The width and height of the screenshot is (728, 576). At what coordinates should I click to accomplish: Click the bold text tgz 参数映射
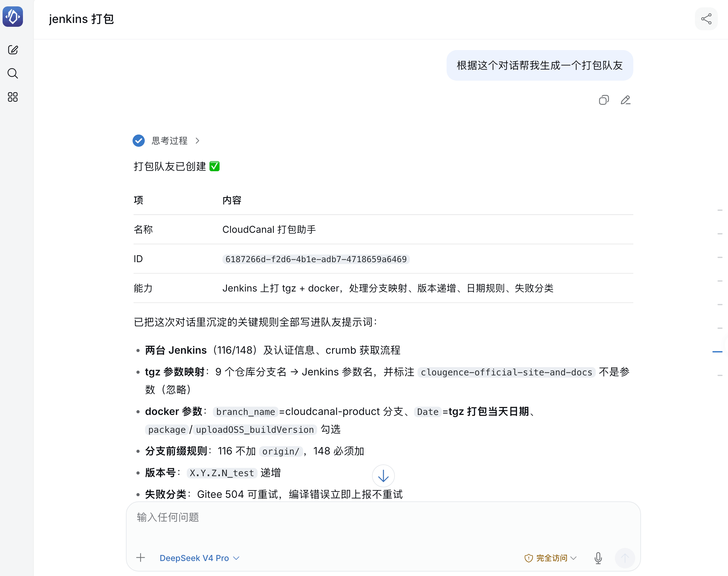(175, 372)
